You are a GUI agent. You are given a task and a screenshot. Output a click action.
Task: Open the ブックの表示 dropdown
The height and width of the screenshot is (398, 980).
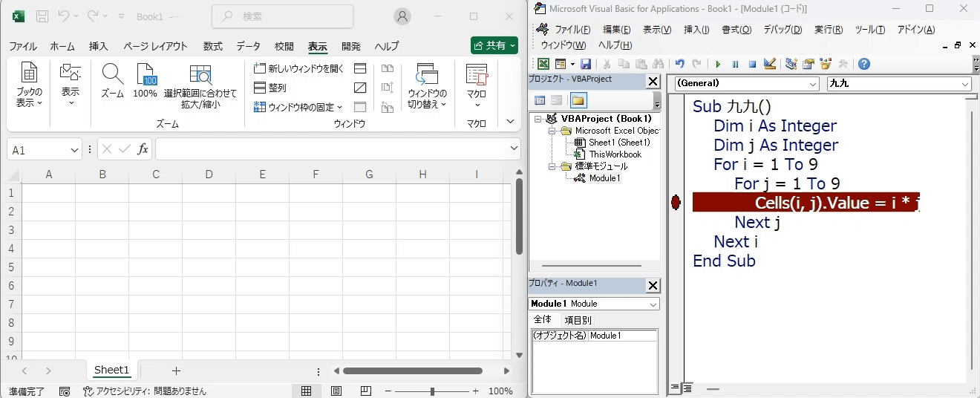pos(30,86)
